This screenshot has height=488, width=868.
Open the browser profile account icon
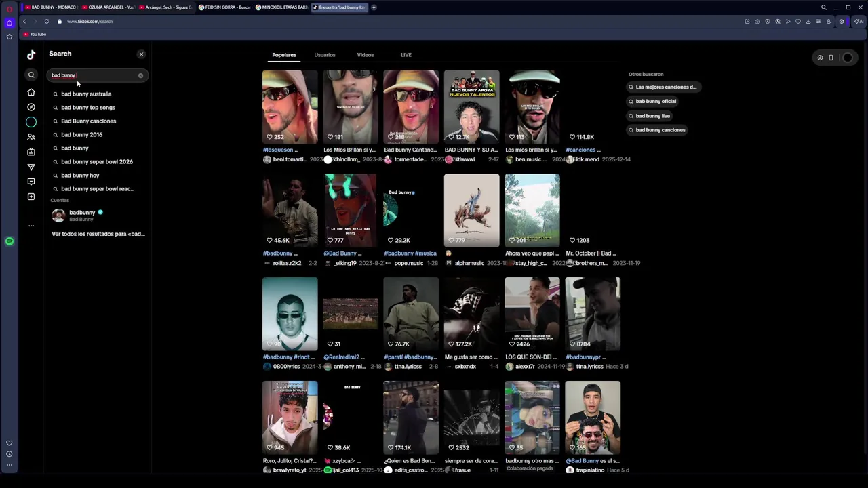828,21
